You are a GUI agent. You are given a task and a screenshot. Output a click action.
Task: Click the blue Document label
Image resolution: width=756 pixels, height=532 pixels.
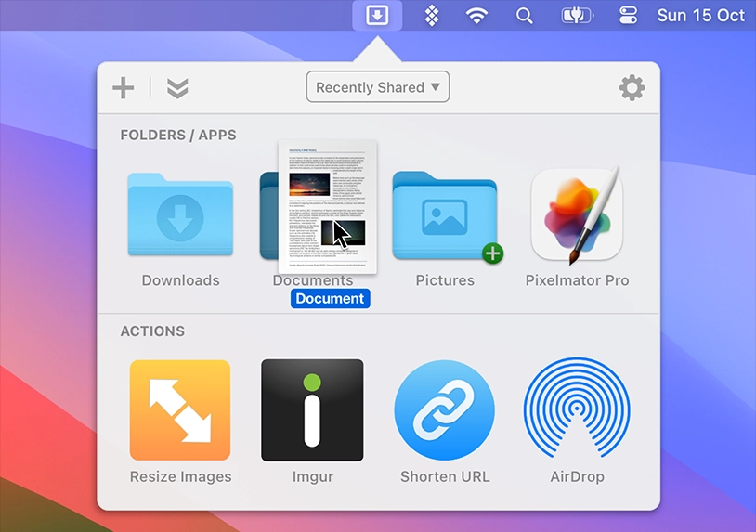pyautogui.click(x=331, y=298)
